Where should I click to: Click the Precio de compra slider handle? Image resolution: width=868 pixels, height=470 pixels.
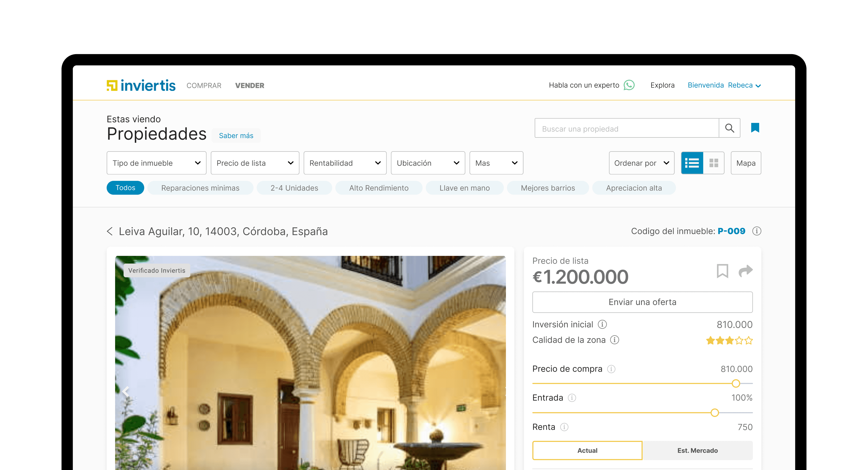(x=736, y=383)
